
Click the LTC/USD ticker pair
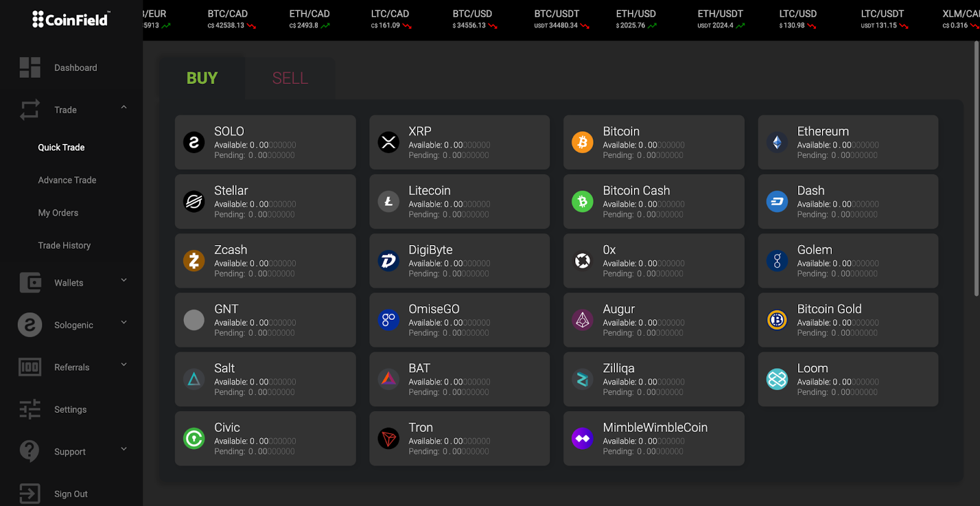(798, 13)
